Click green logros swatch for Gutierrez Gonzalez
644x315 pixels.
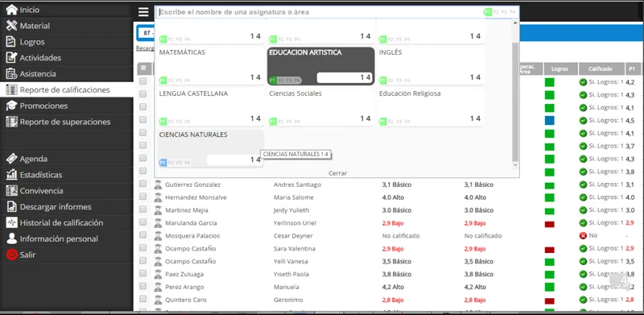[549, 185]
